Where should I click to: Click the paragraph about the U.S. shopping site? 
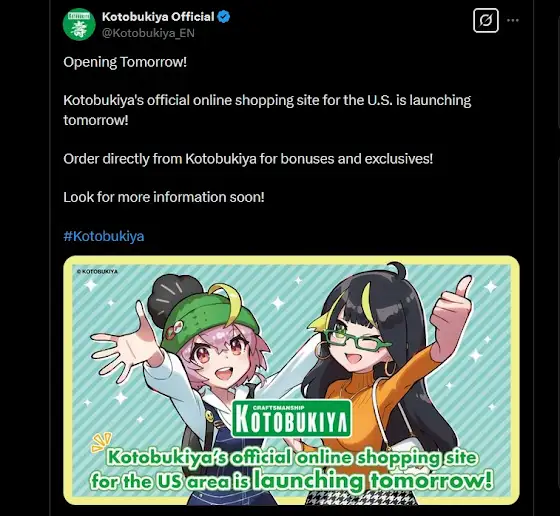coord(267,110)
